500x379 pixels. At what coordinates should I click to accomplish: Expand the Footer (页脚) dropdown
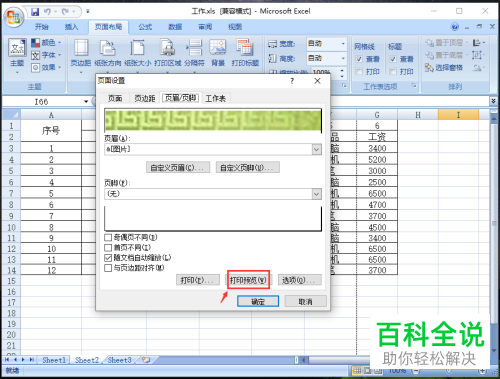[x=317, y=194]
